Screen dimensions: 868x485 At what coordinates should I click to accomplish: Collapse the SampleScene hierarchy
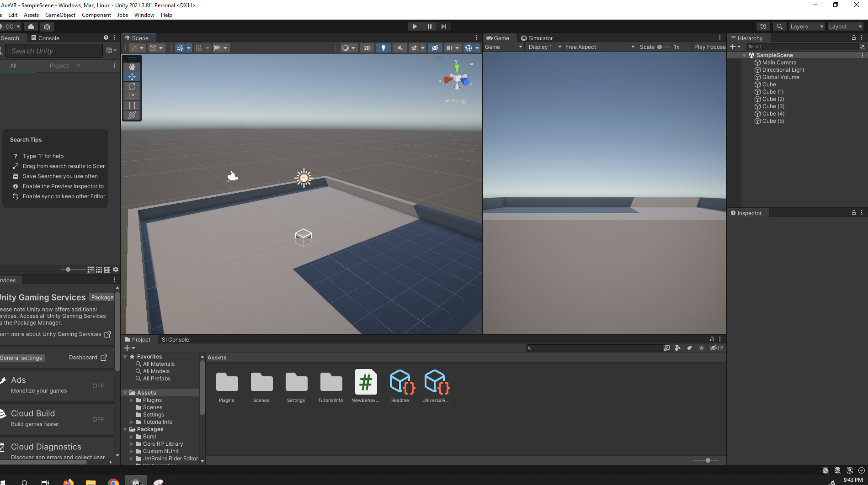(x=745, y=55)
